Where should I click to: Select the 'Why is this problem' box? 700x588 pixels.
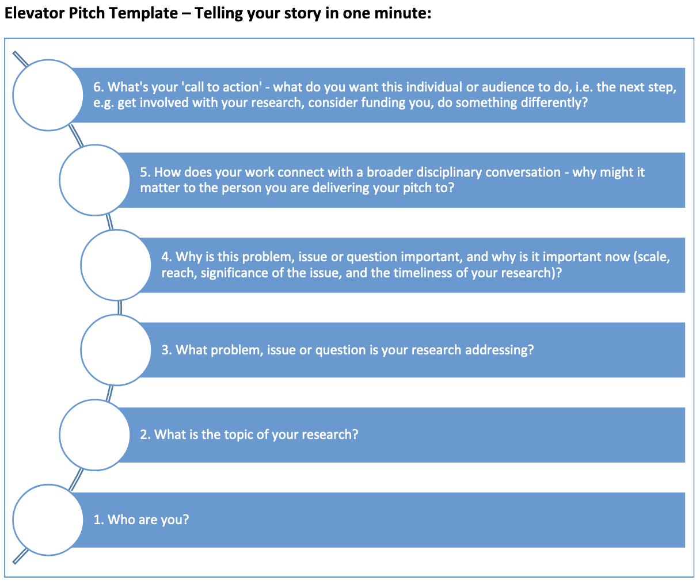tap(413, 265)
